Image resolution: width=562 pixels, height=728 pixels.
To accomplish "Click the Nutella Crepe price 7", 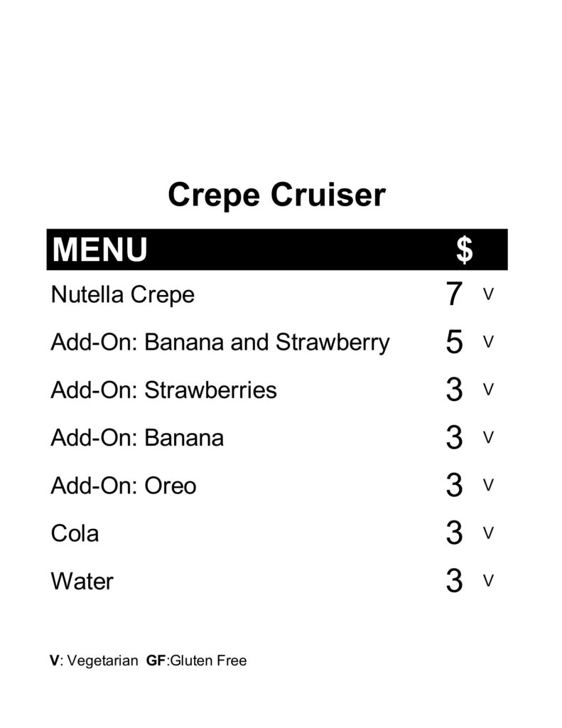I will tap(454, 294).
